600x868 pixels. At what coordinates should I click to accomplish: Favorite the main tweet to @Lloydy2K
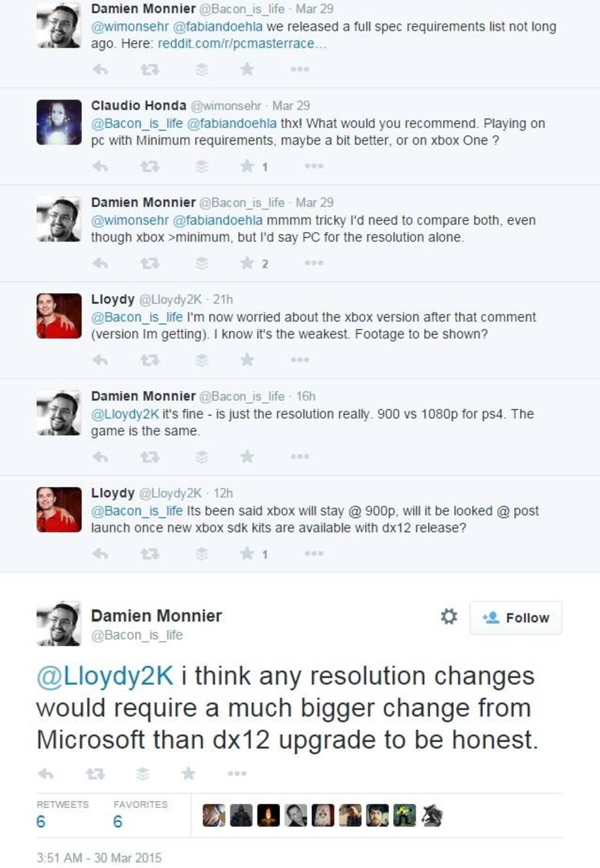[x=188, y=773]
